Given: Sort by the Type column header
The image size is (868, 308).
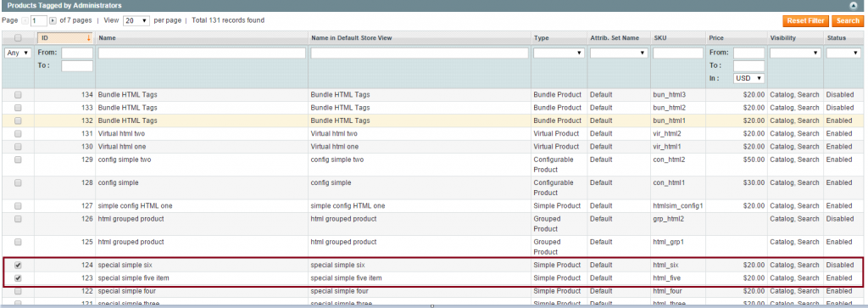Looking at the screenshot, I should tap(541, 38).
